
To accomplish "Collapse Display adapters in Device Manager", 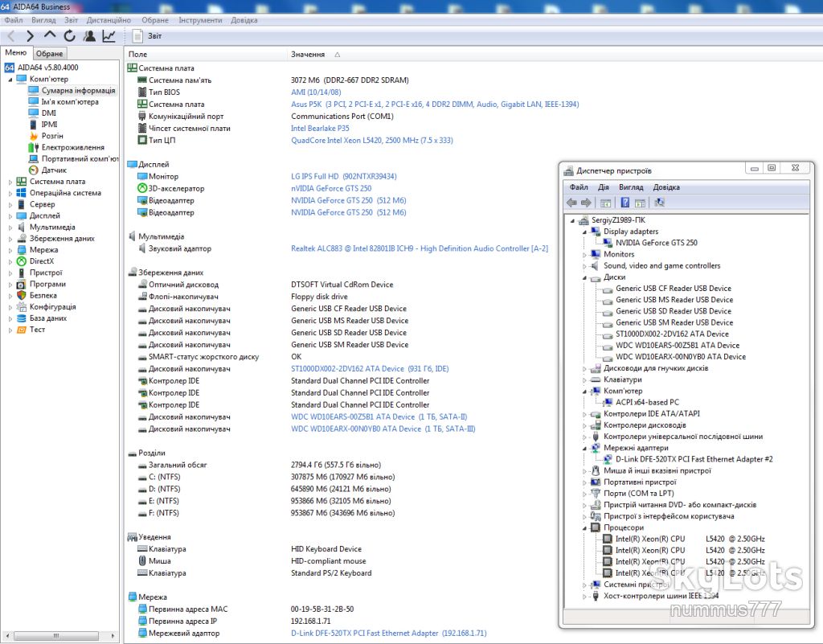I will (584, 232).
